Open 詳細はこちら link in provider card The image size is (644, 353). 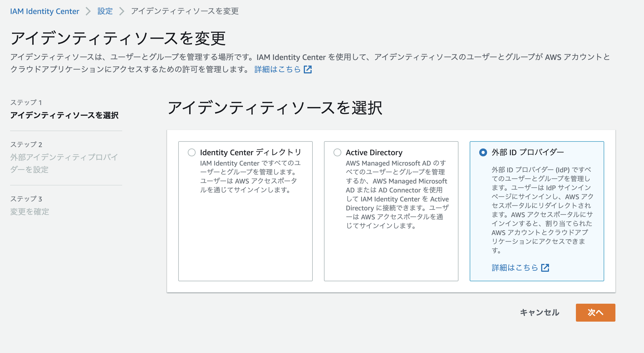click(515, 268)
